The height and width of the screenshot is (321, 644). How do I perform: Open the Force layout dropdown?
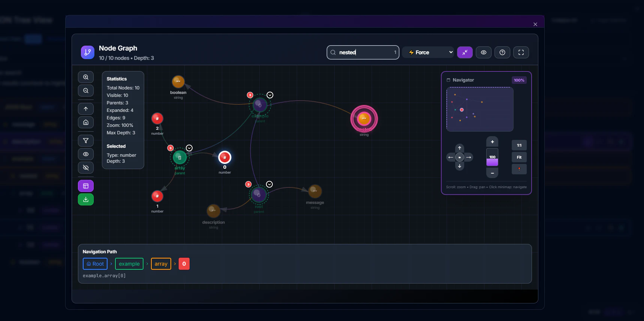coord(429,52)
